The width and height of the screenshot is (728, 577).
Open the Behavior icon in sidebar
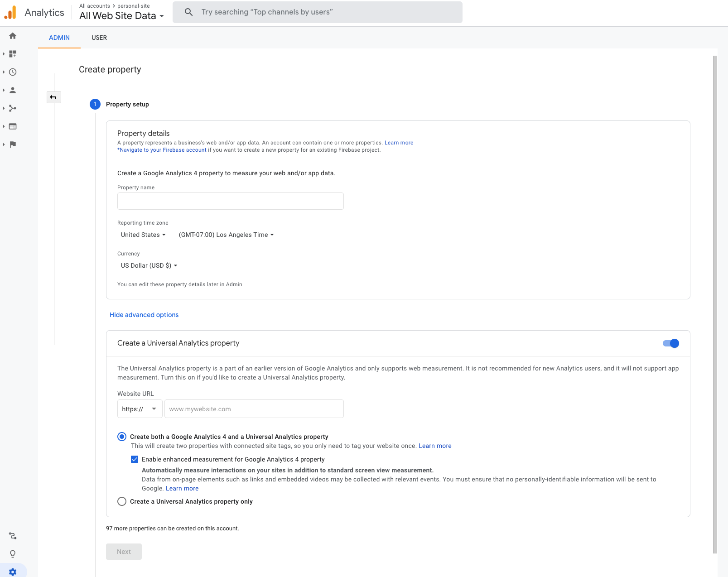[x=13, y=126]
